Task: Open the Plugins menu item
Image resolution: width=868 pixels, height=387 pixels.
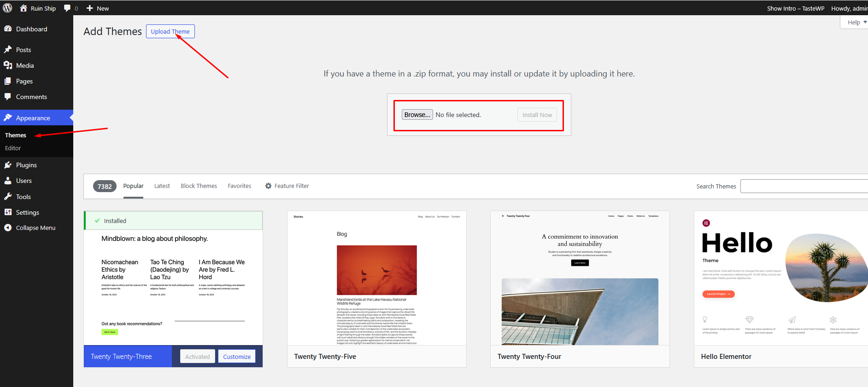Action: (x=36, y=165)
